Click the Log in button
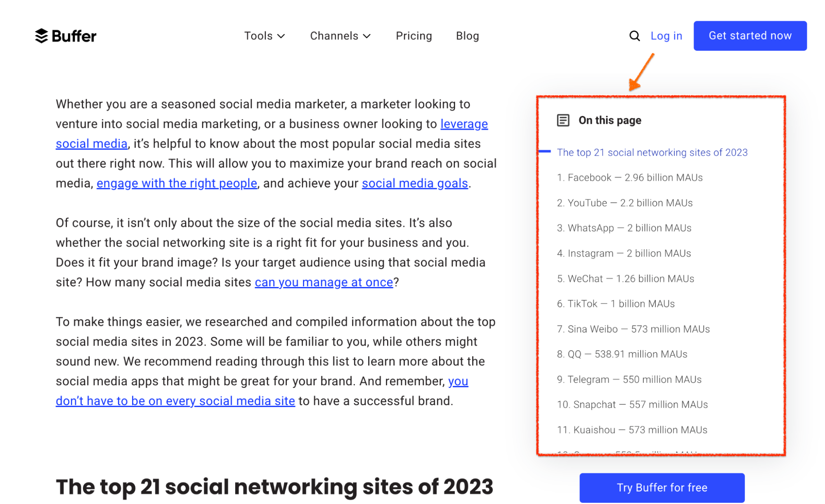825x504 pixels. tap(667, 35)
